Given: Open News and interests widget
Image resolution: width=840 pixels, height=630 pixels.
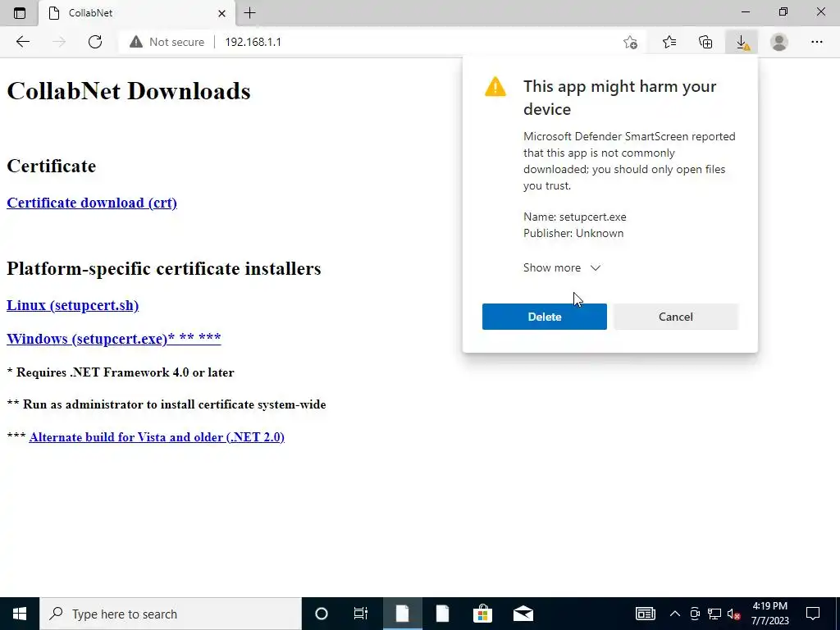Looking at the screenshot, I should tap(645, 614).
